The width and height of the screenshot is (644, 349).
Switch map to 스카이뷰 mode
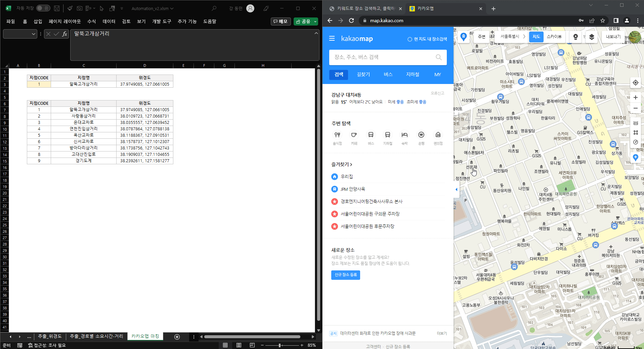pos(554,37)
